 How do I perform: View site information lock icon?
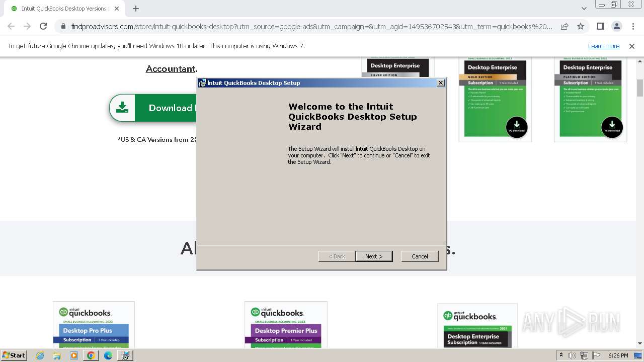63,27
